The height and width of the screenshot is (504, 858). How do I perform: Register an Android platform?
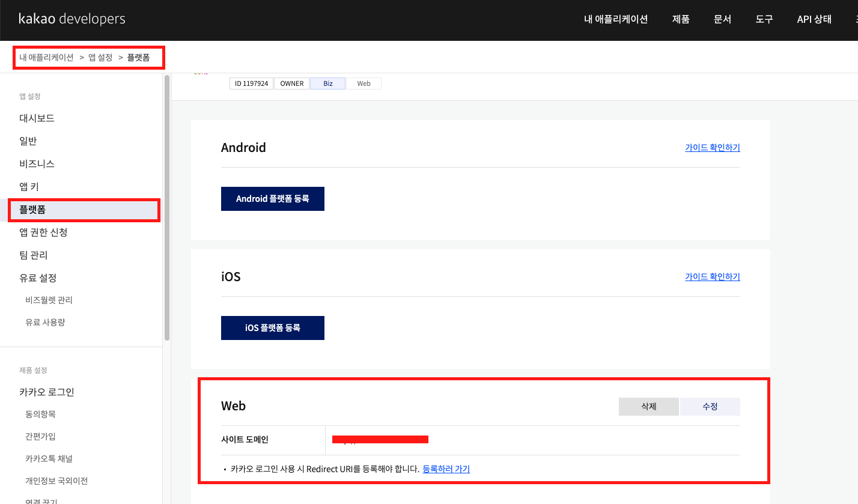[272, 198]
